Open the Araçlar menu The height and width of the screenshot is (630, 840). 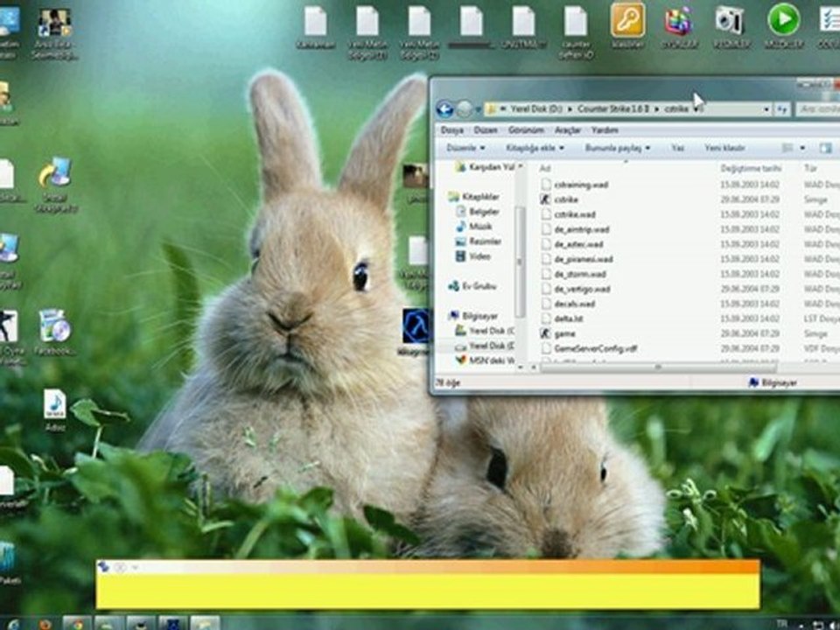[x=568, y=129]
